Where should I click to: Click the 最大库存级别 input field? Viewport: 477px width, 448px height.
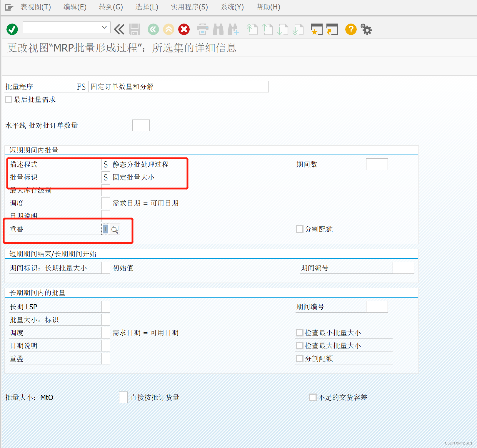pyautogui.click(x=106, y=190)
